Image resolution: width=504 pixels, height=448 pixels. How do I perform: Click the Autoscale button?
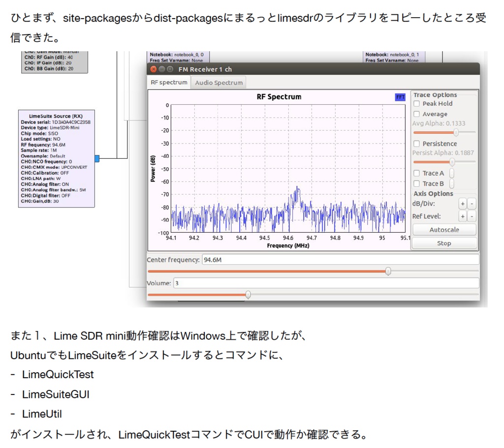point(443,229)
